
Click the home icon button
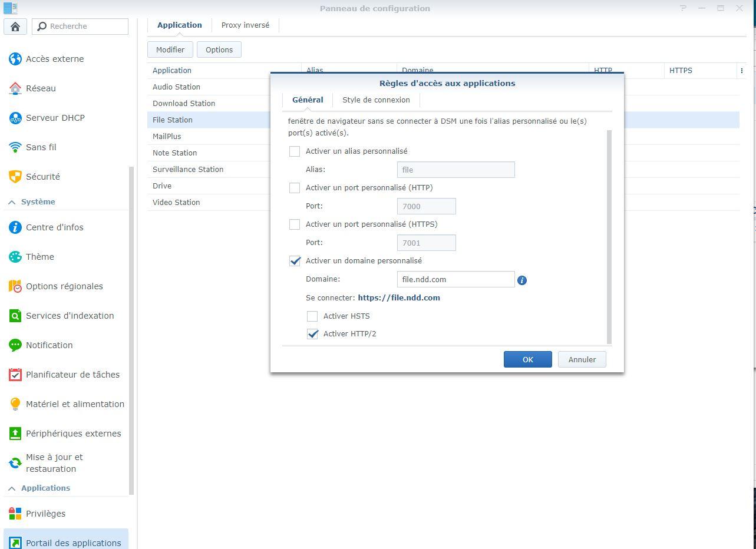(15, 27)
